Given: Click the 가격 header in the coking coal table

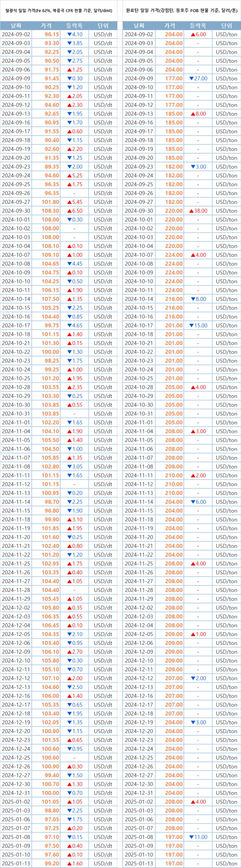Looking at the screenshot, I should pyautogui.click(x=170, y=26).
